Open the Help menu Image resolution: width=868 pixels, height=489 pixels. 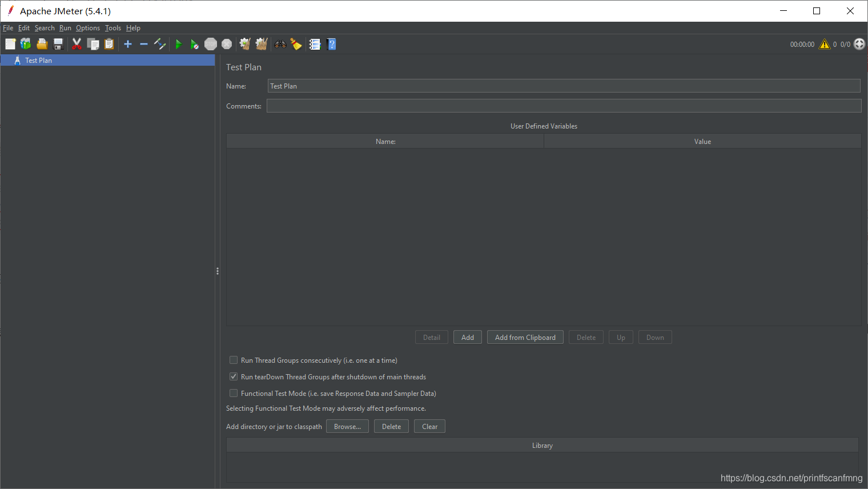coord(133,28)
